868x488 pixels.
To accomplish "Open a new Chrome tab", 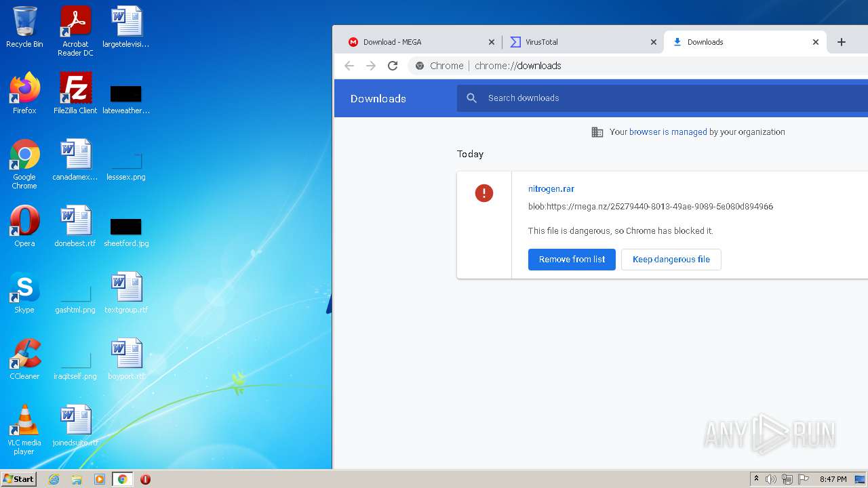I will pyautogui.click(x=842, y=42).
